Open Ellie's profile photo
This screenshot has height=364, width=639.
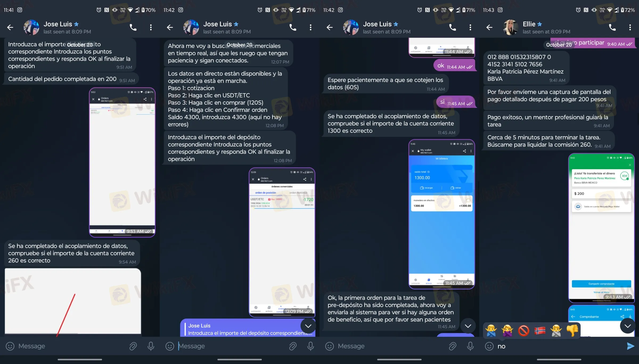click(511, 27)
